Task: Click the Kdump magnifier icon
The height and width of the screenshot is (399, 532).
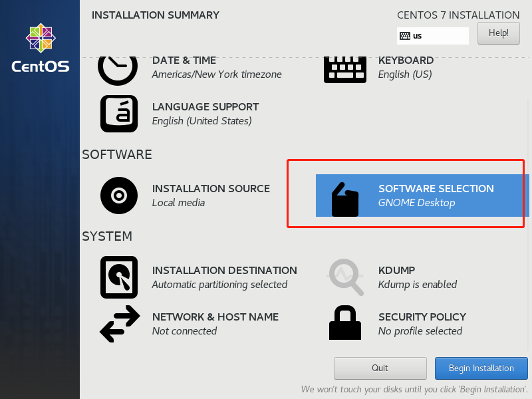Action: 345,277
